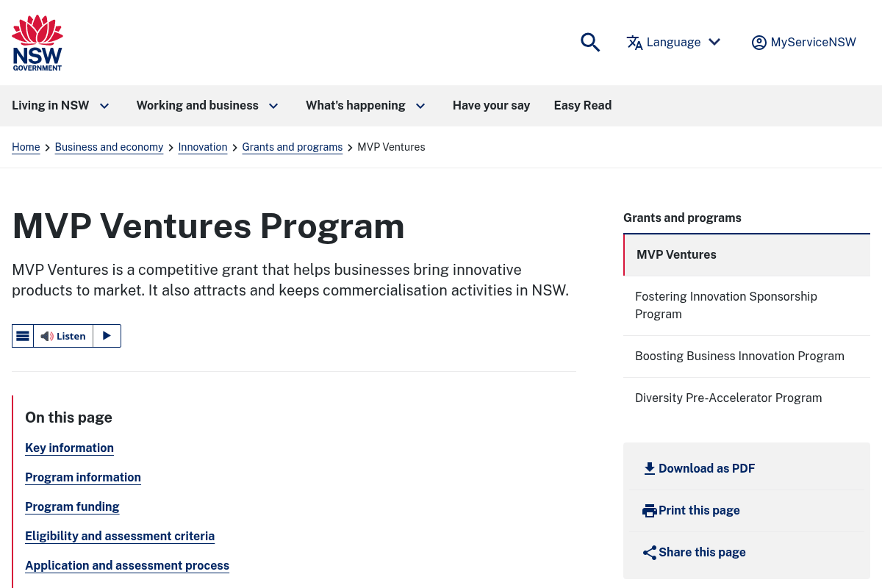882x588 pixels.
Task: Click the Share this page icon
Action: pyautogui.click(x=650, y=552)
